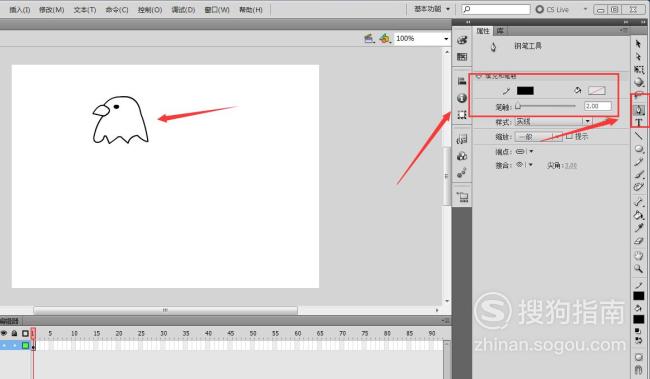Image resolution: width=650 pixels, height=379 pixels.
Task: Click the 尖角 miter value 3.00
Action: pyautogui.click(x=571, y=165)
